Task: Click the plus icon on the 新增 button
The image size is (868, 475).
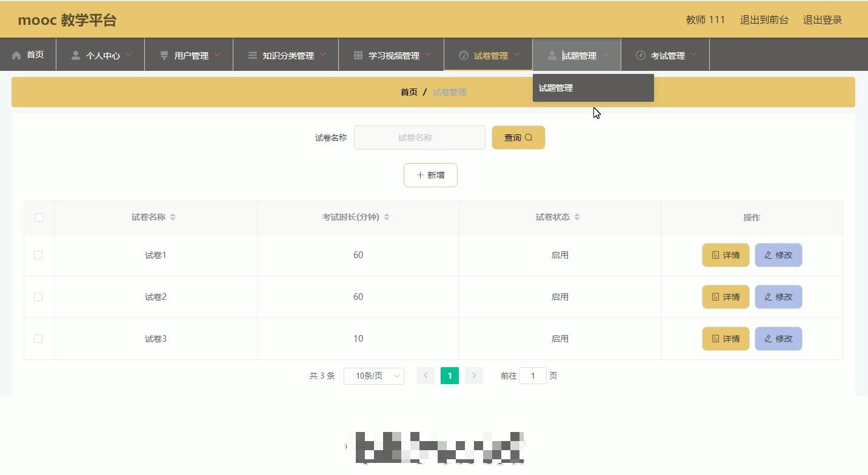Action: pos(420,174)
